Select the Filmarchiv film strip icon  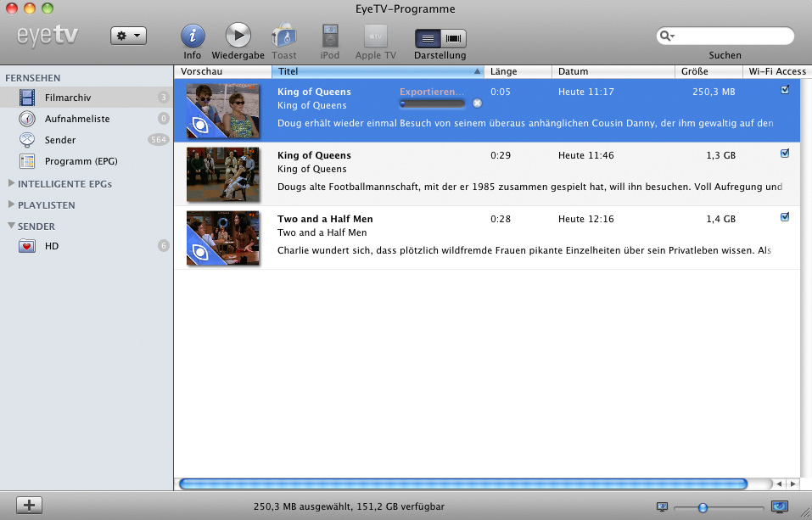coord(27,98)
